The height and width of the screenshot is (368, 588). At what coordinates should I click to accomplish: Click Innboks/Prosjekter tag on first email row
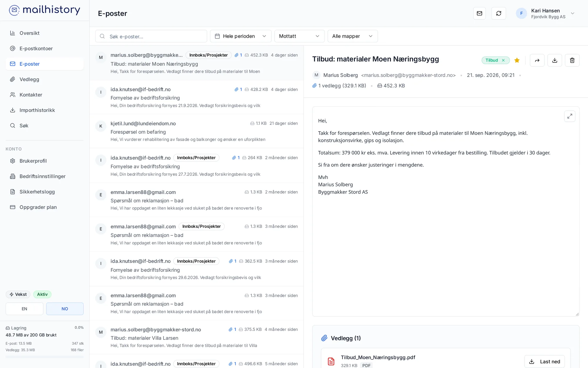coord(208,55)
